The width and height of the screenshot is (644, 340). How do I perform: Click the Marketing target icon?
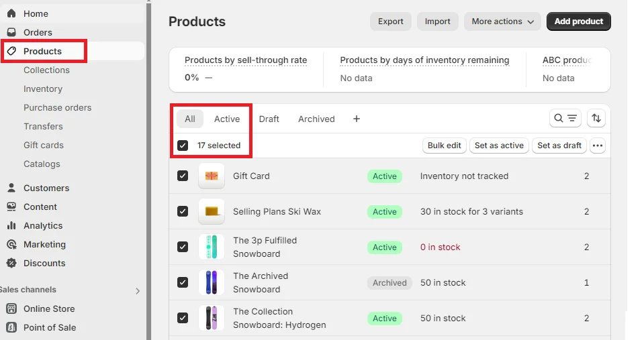click(x=11, y=245)
